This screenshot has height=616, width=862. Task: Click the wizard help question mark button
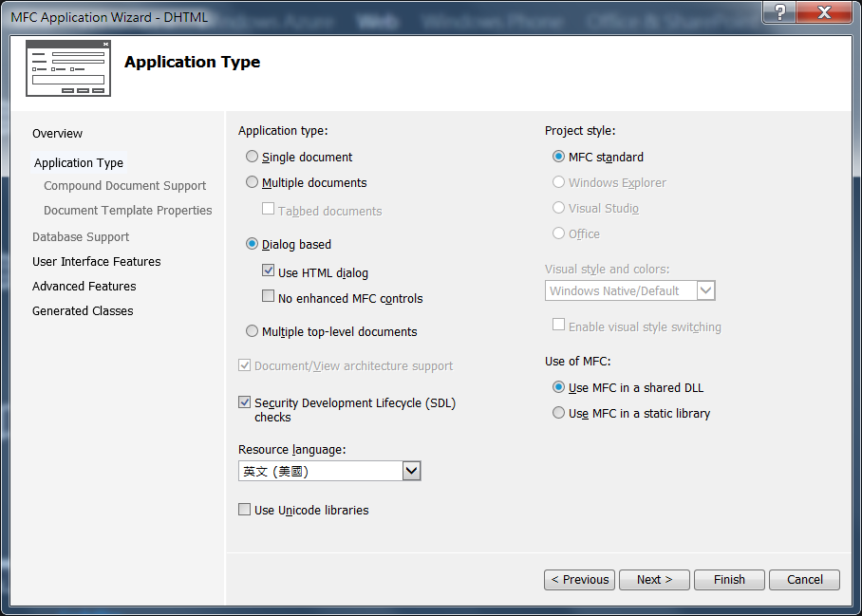[779, 12]
